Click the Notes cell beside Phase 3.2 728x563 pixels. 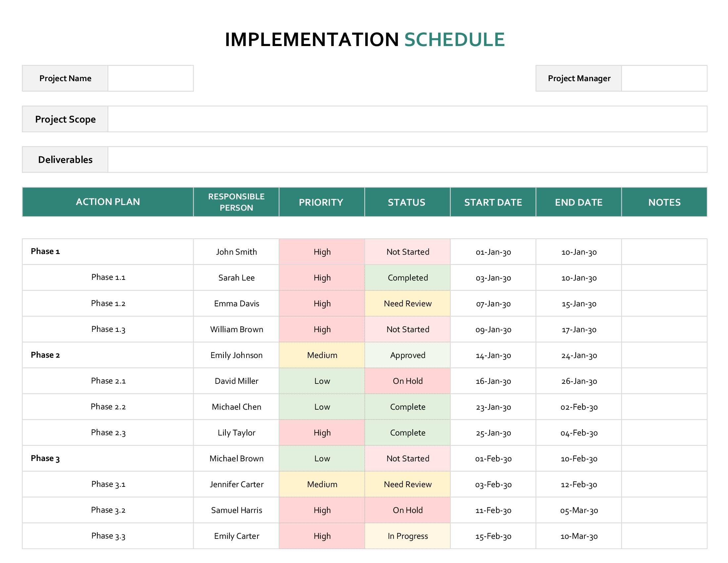664,510
